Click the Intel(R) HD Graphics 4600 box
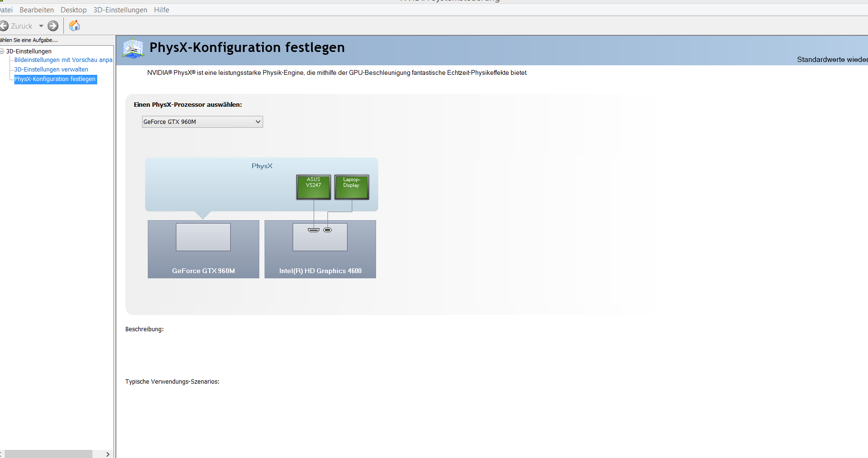 click(320, 249)
